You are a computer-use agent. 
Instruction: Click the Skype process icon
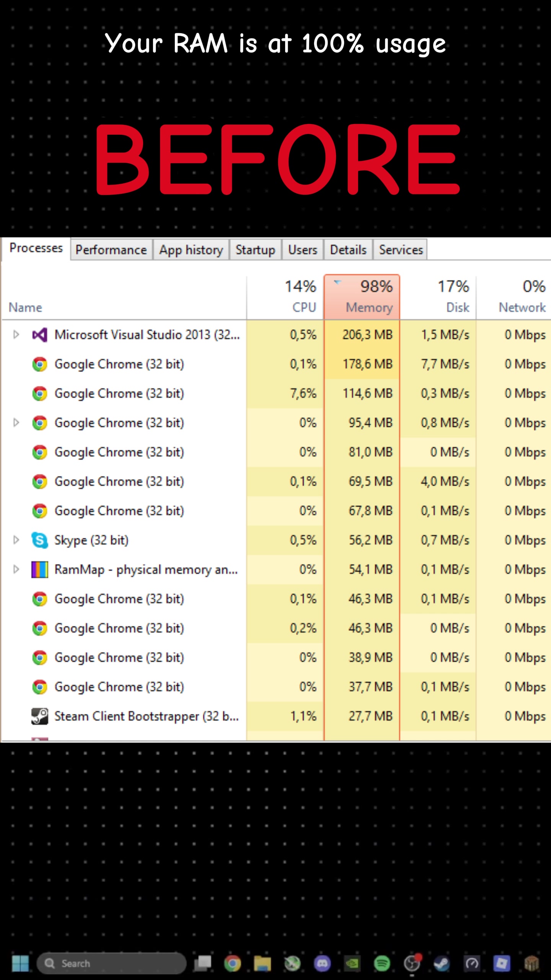pyautogui.click(x=40, y=540)
